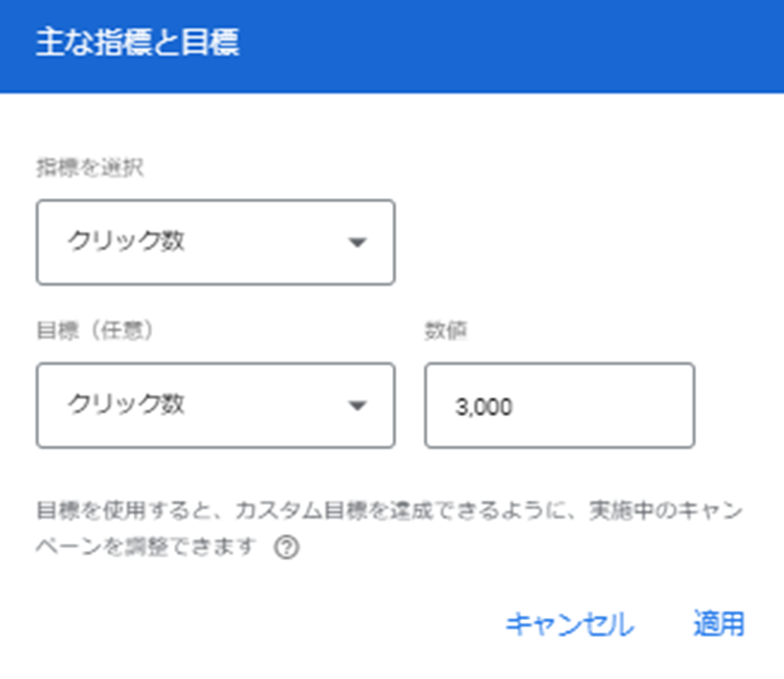Click the arrow in 指標を選択 dropdown
The image size is (784, 679).
click(x=358, y=242)
